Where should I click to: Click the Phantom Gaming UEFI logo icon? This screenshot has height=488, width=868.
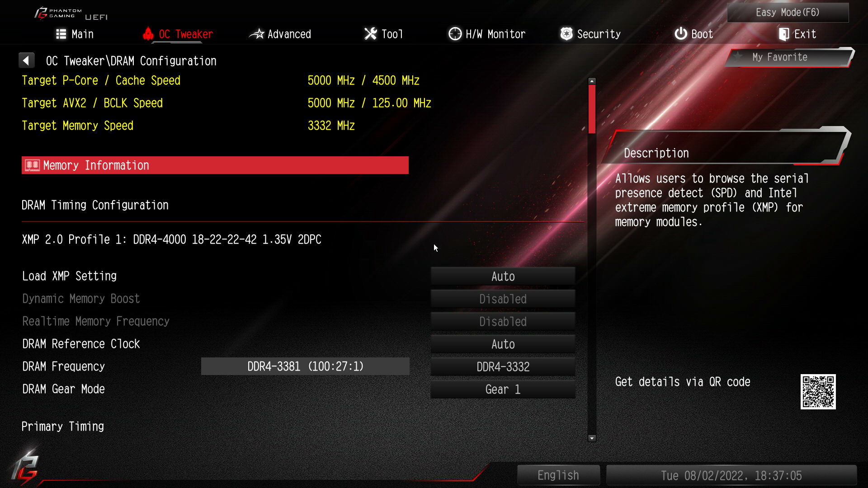[x=39, y=12]
